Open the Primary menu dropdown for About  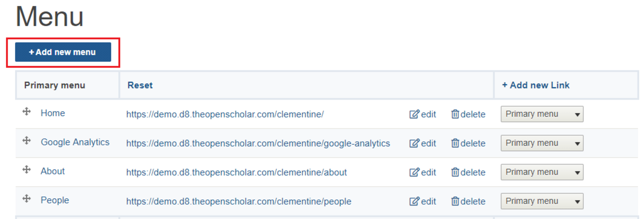pyautogui.click(x=542, y=172)
